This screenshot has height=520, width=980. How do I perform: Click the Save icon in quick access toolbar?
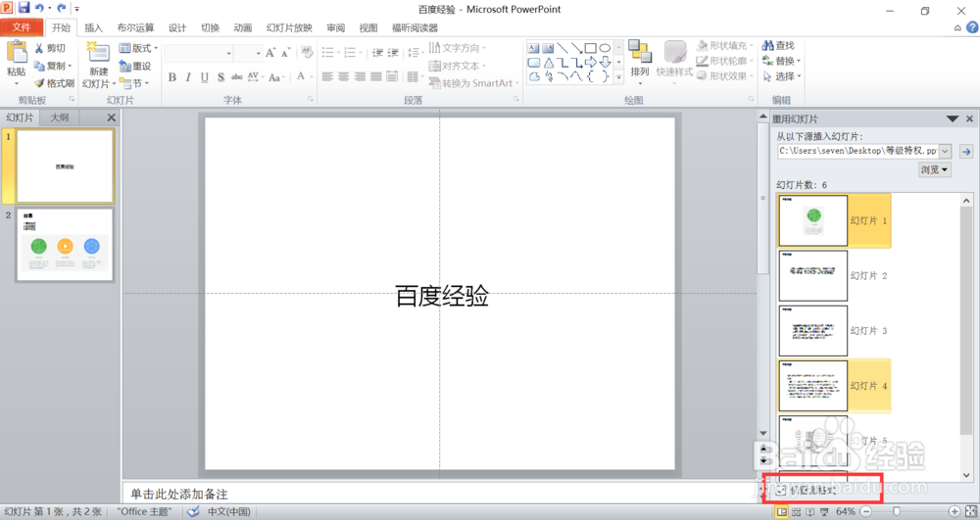point(24,8)
